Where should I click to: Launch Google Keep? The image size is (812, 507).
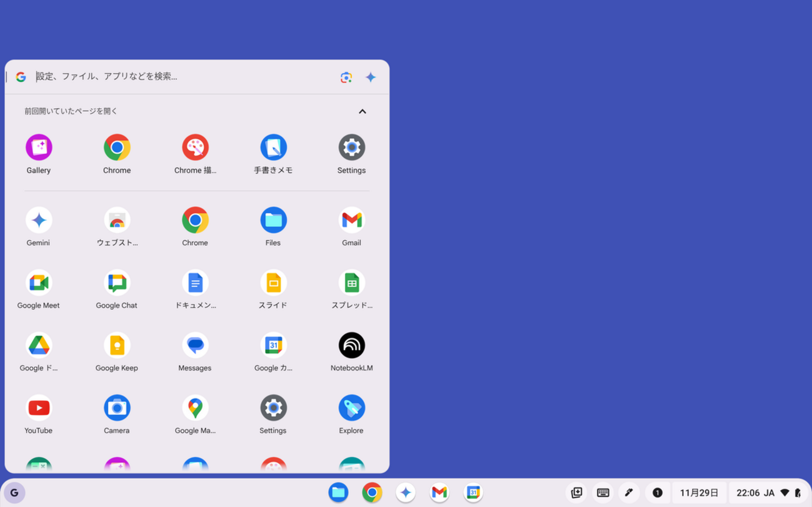(117, 345)
